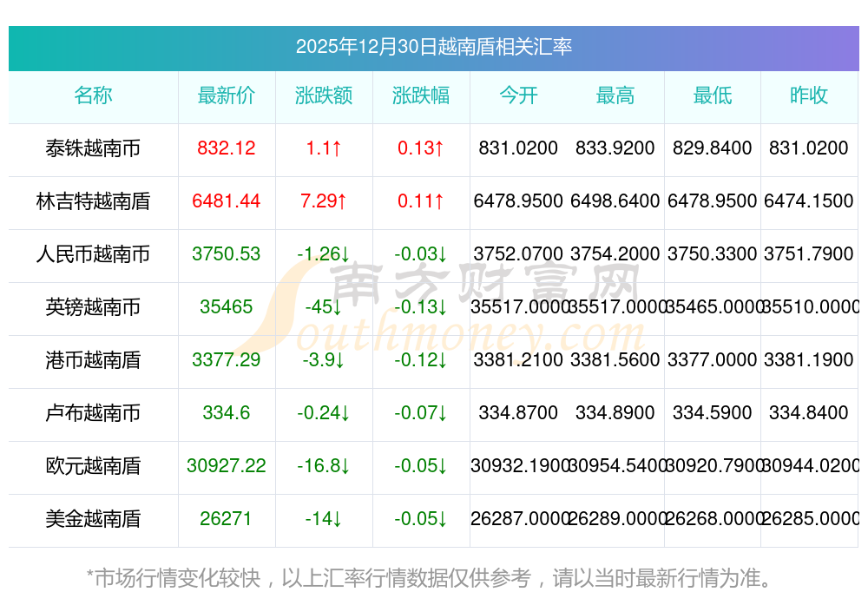Viewport: 868px width, 605px height.
Task: Click the market disclaimer footnote text
Action: point(429,577)
